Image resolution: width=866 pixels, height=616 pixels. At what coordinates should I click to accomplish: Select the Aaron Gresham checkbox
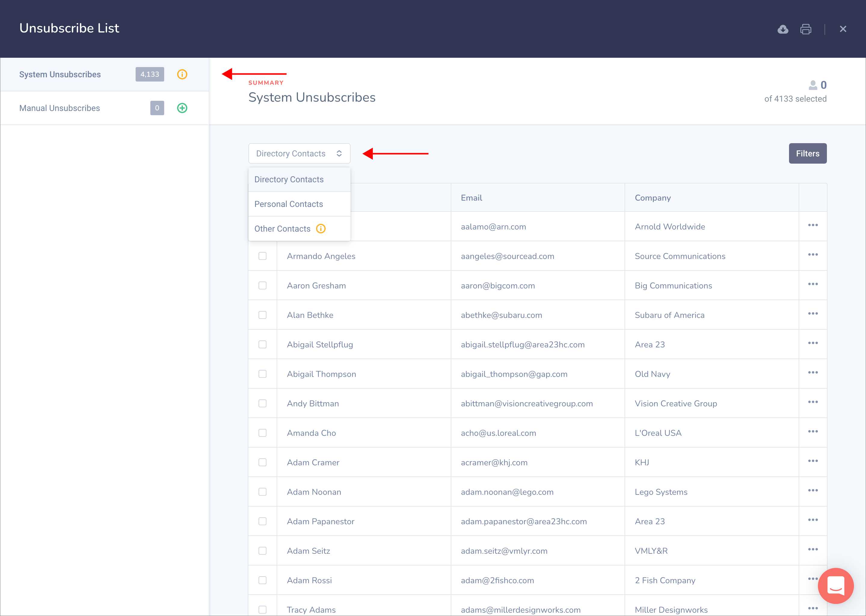[263, 286]
